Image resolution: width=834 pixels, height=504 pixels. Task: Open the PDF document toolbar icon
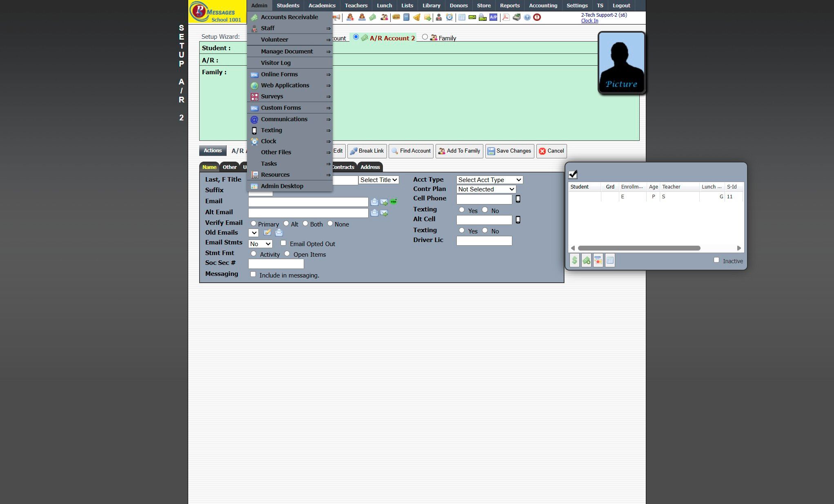click(505, 17)
